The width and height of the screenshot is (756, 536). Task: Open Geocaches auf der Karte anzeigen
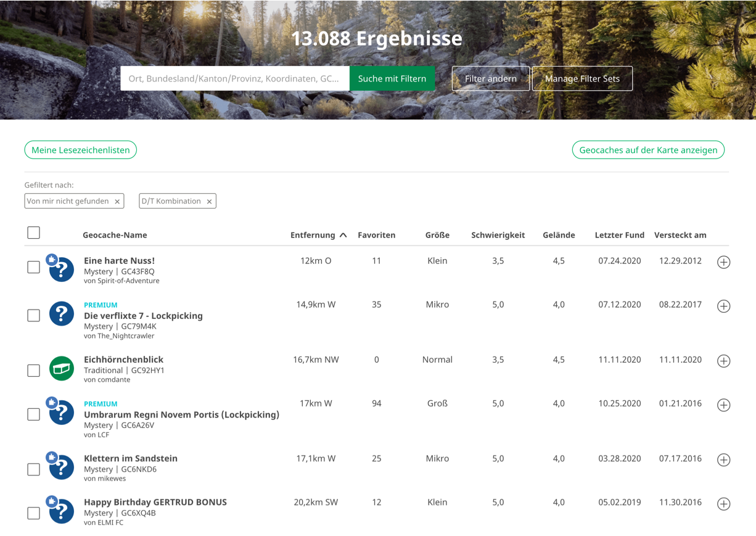pyautogui.click(x=648, y=150)
